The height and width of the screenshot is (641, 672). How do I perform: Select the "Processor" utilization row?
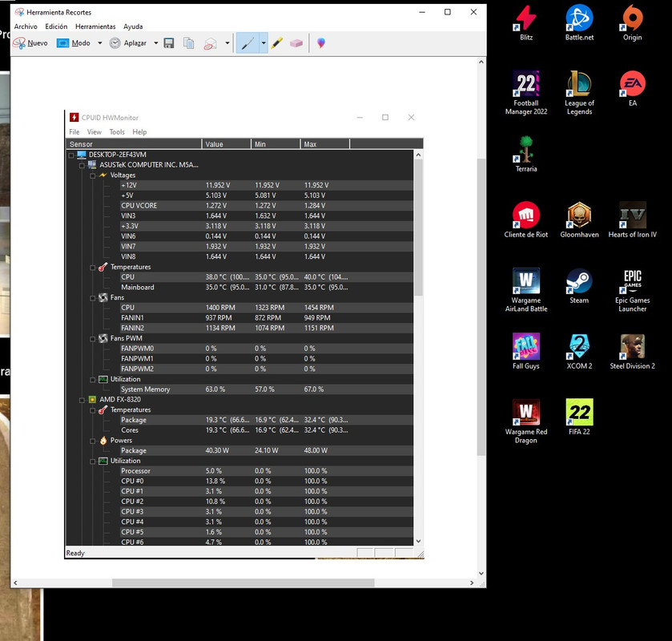pyautogui.click(x=267, y=471)
